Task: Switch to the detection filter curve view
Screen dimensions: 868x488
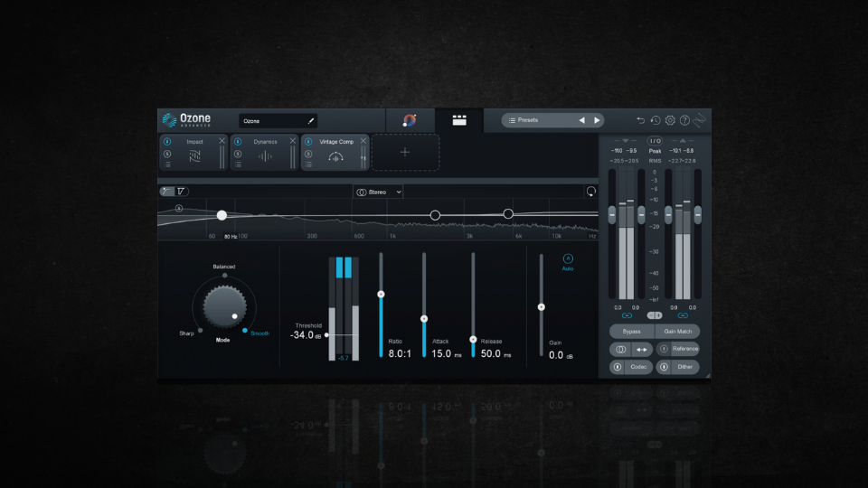Action: pos(166,192)
